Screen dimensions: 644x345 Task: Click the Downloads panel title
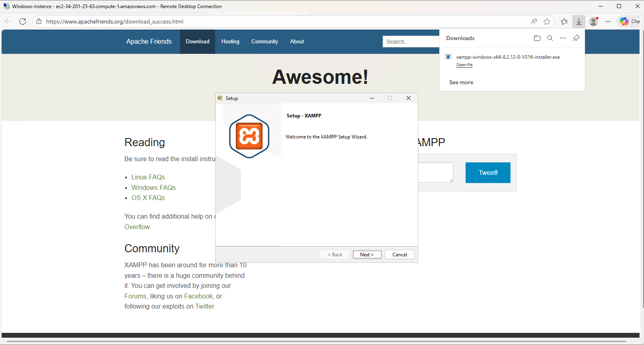tap(460, 38)
